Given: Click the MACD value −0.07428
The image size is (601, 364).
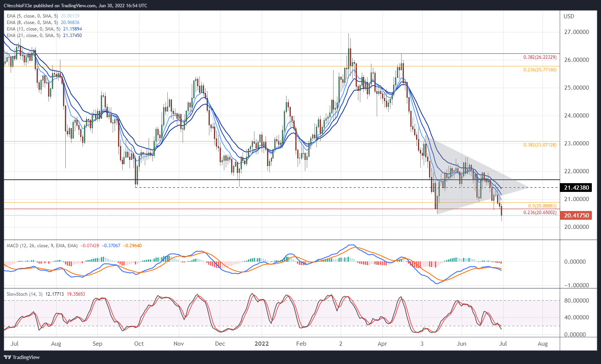Looking at the screenshot, I should coord(90,246).
